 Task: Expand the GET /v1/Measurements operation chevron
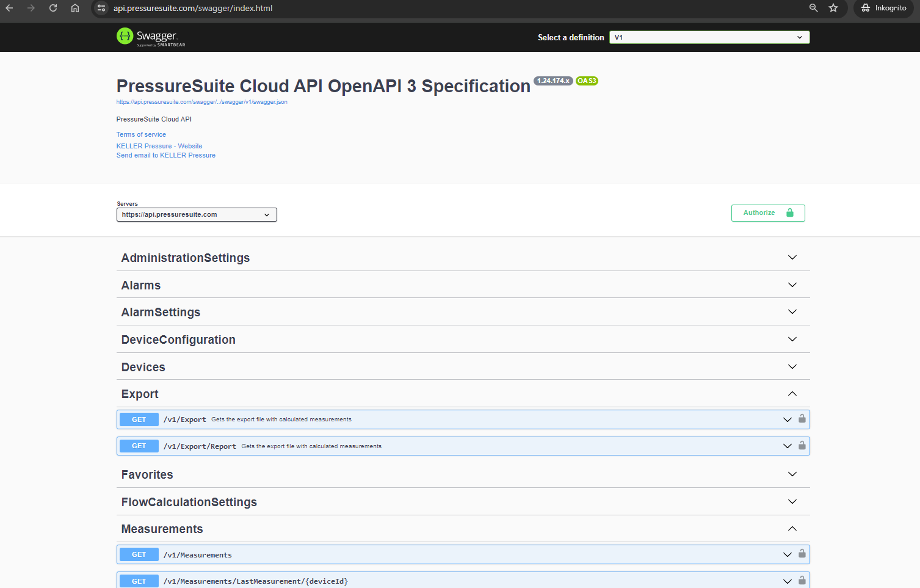pos(788,554)
